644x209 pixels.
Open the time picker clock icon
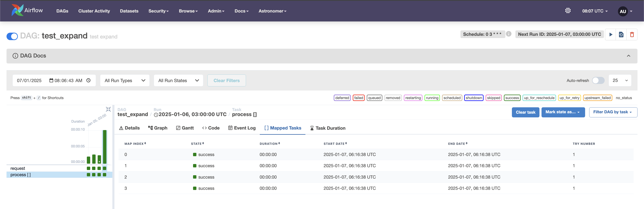point(89,80)
